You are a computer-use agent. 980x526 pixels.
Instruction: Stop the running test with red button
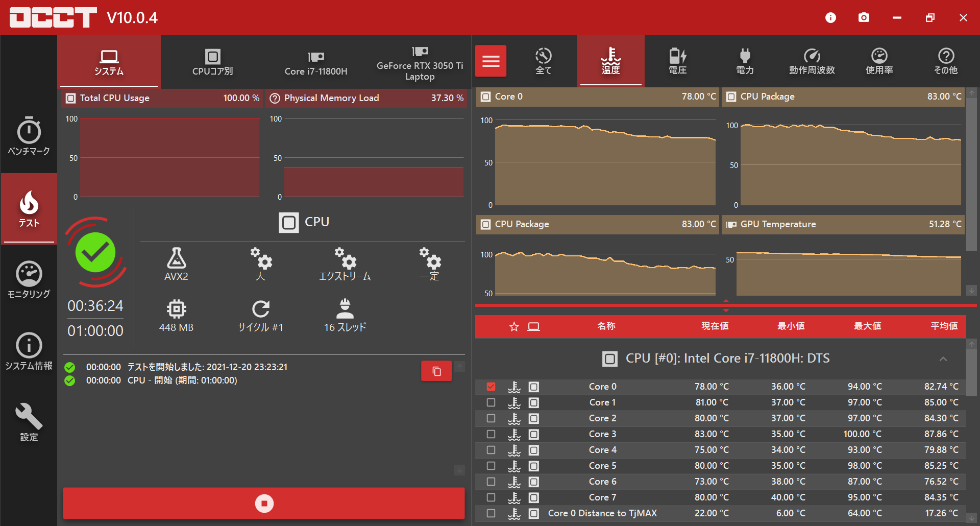click(x=264, y=504)
